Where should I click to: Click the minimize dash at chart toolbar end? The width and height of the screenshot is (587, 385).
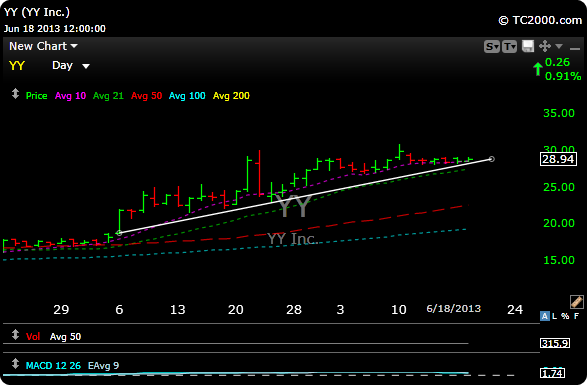click(575, 49)
